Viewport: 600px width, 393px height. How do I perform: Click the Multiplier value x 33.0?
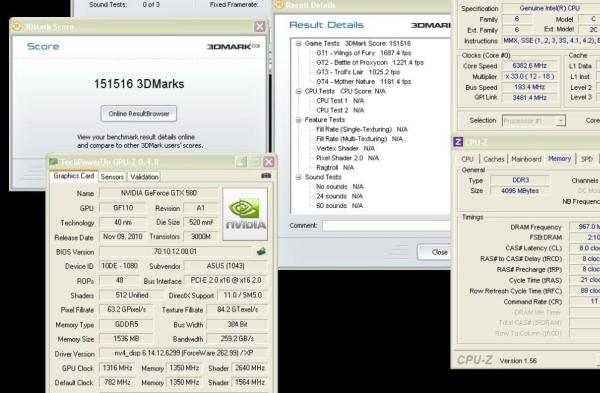[x=530, y=77]
